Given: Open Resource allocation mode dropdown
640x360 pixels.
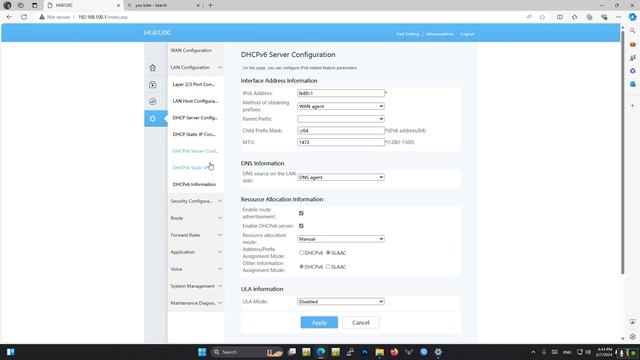Looking at the screenshot, I should (x=341, y=239).
